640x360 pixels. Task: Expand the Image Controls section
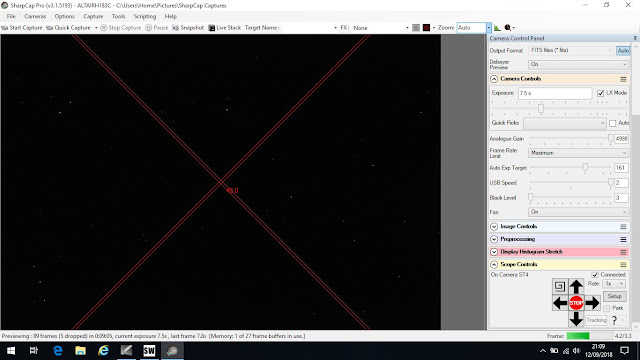(x=494, y=227)
